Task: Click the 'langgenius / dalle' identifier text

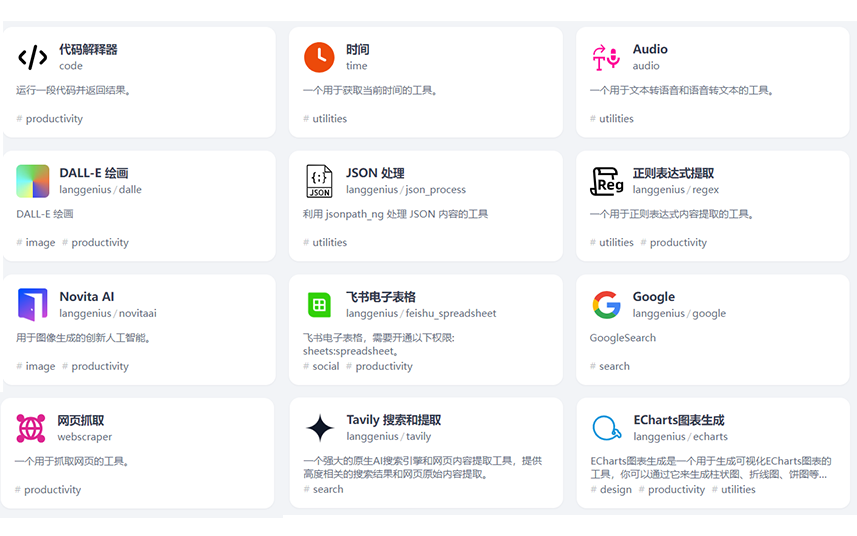Action: point(101,190)
